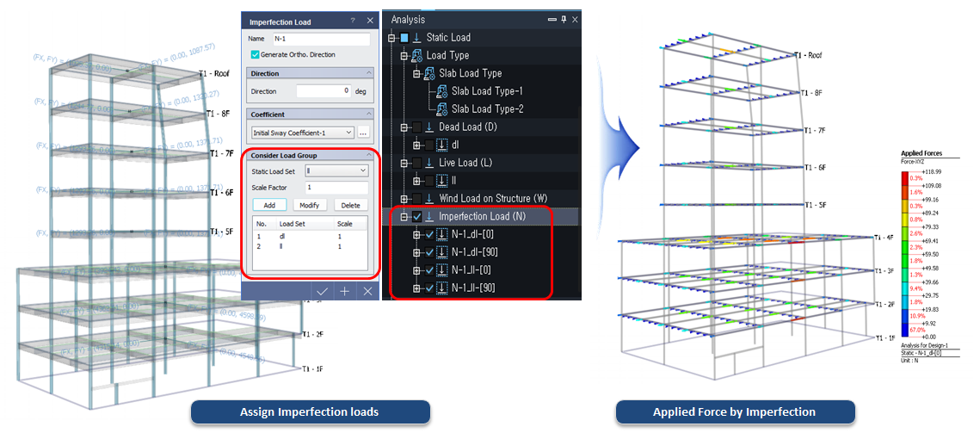The image size is (980, 433).
Task: Open coefficient settings with ellipsis button
Action: point(364,133)
